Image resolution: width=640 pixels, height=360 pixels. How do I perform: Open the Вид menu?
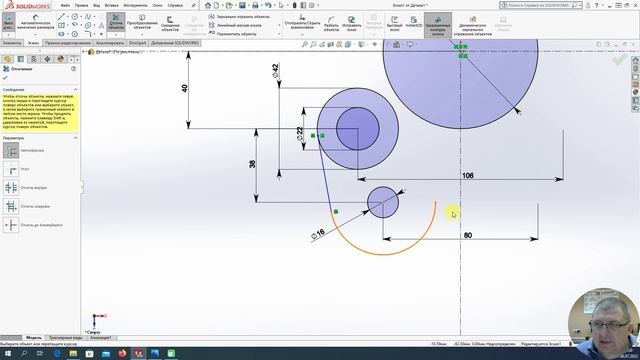click(x=96, y=6)
